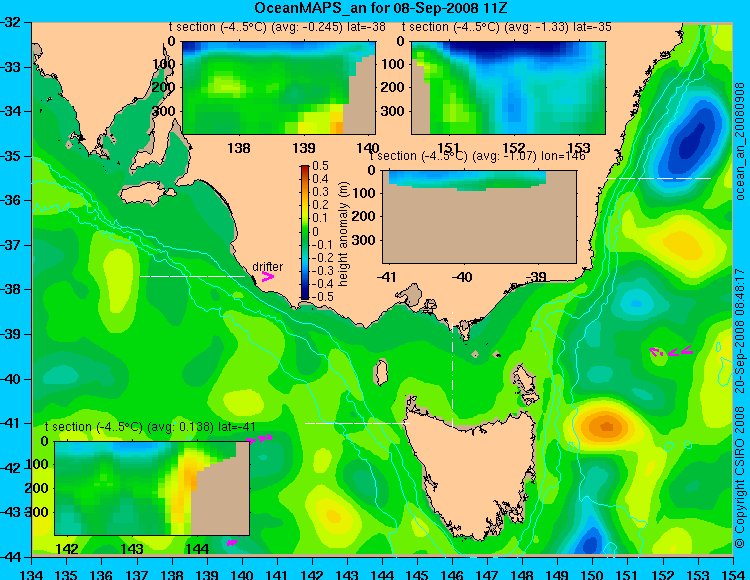Click the white dashed section line at lat -41
750x580 pixels.
pyautogui.click(x=357, y=423)
